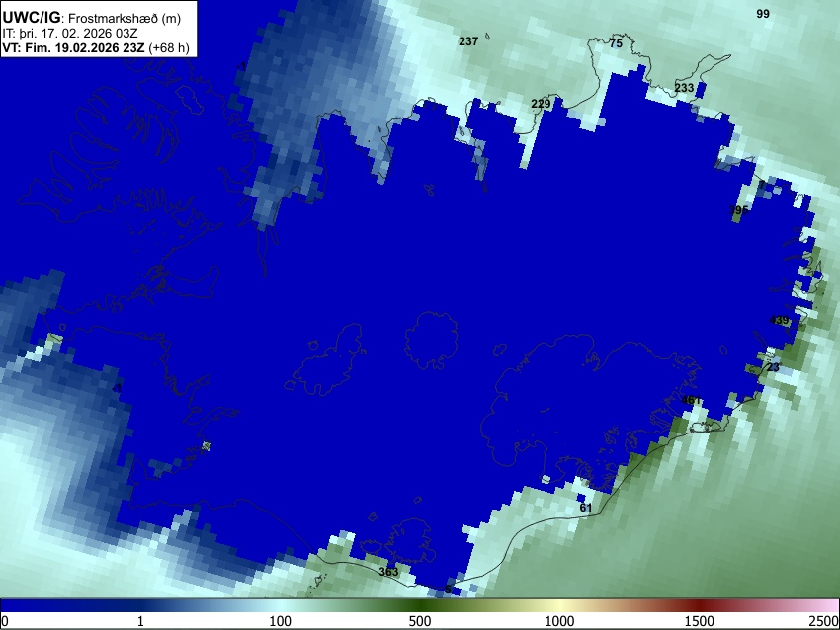
Task: Click the two-digit map value 23
Action: click(773, 367)
